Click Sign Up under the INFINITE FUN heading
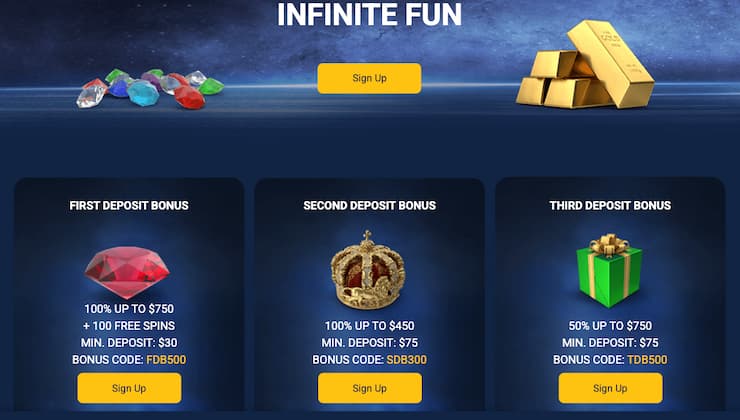This screenshot has height=420, width=740. click(x=370, y=78)
